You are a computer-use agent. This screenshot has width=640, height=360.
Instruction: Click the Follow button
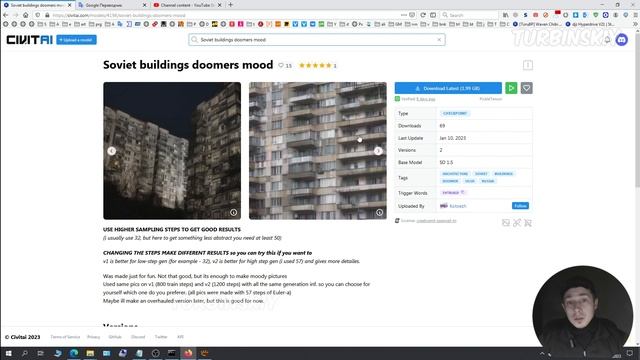[x=520, y=206]
